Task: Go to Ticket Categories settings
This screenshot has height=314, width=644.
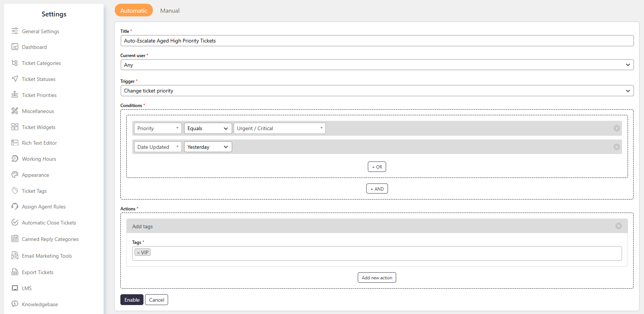Action: pos(41,63)
